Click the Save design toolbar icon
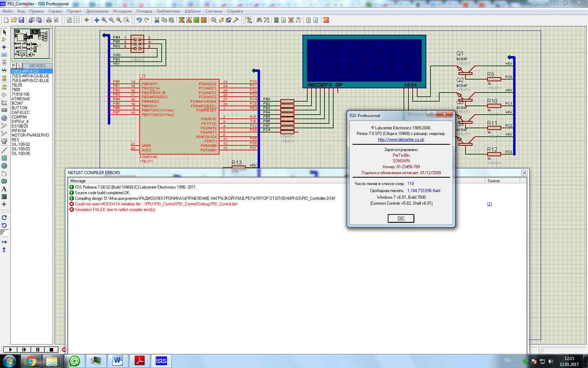The height and width of the screenshot is (368, 588). [21, 20]
